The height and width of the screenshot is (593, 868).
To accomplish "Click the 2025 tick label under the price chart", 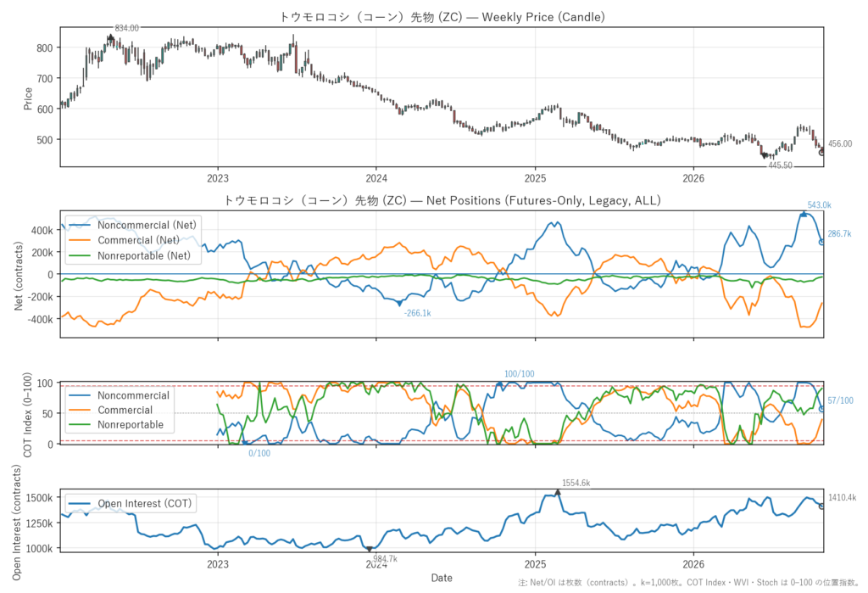I will click(535, 178).
